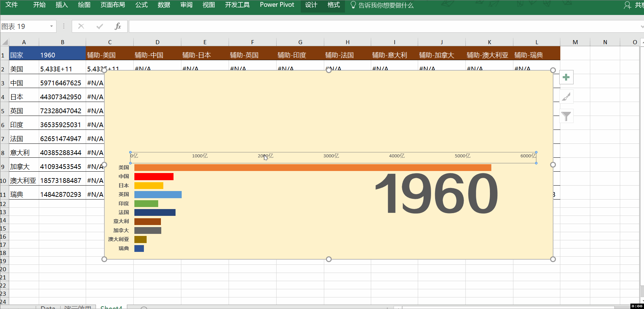
Task: Click the Select All corner triangle
Action: pos(5,42)
